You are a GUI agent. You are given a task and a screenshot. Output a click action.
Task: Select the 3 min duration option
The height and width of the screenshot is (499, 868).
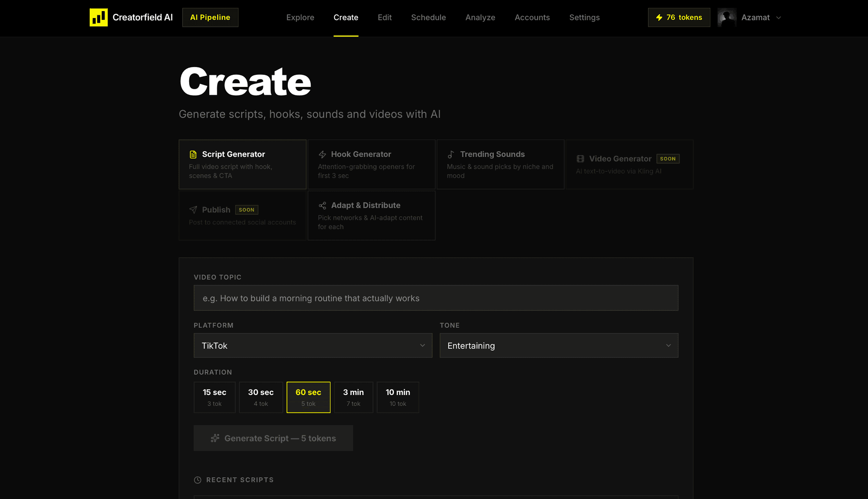pyautogui.click(x=354, y=397)
